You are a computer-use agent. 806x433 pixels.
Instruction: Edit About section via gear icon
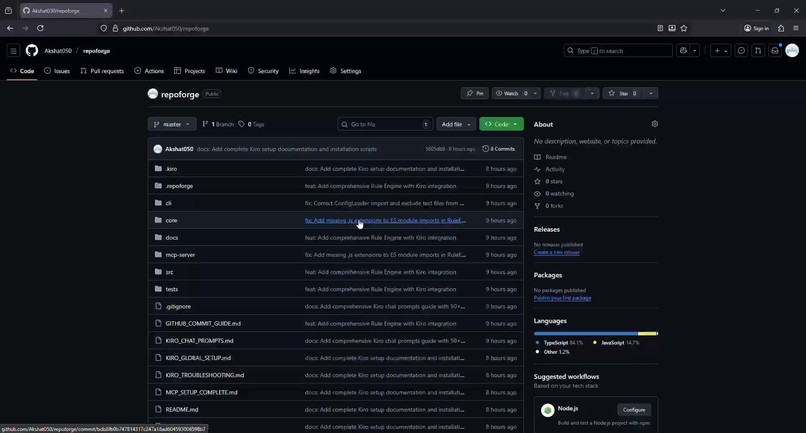click(x=654, y=124)
